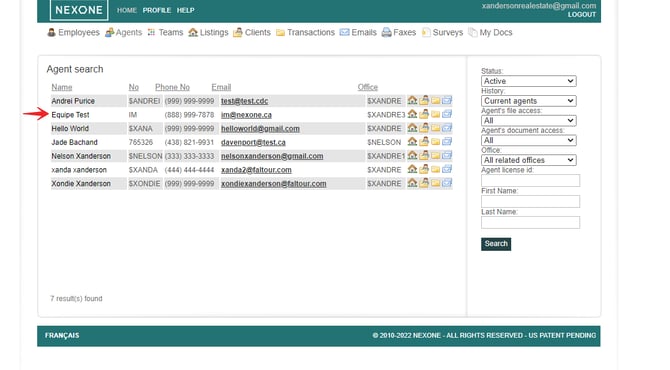
Task: Focus the Agent license id field
Action: (x=530, y=180)
